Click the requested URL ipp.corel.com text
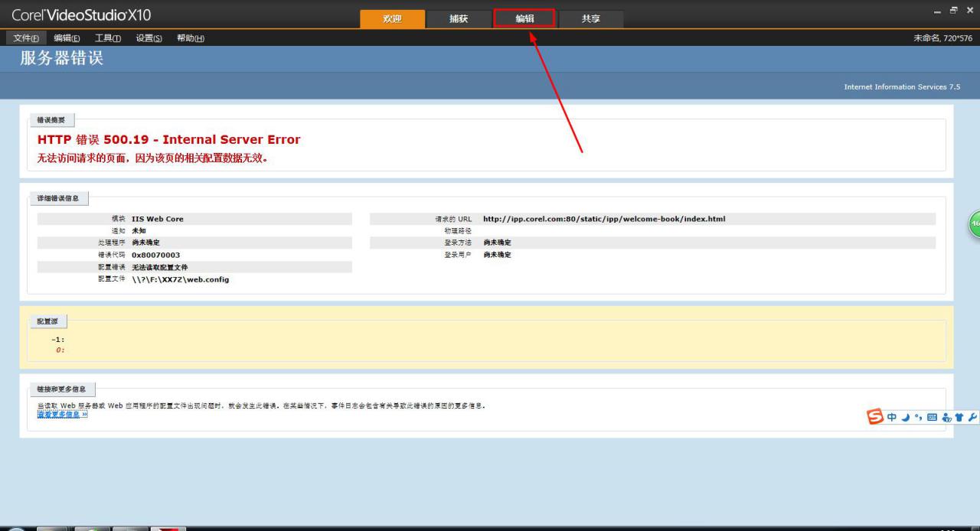Viewport: 980px width, 531px height. coord(604,219)
